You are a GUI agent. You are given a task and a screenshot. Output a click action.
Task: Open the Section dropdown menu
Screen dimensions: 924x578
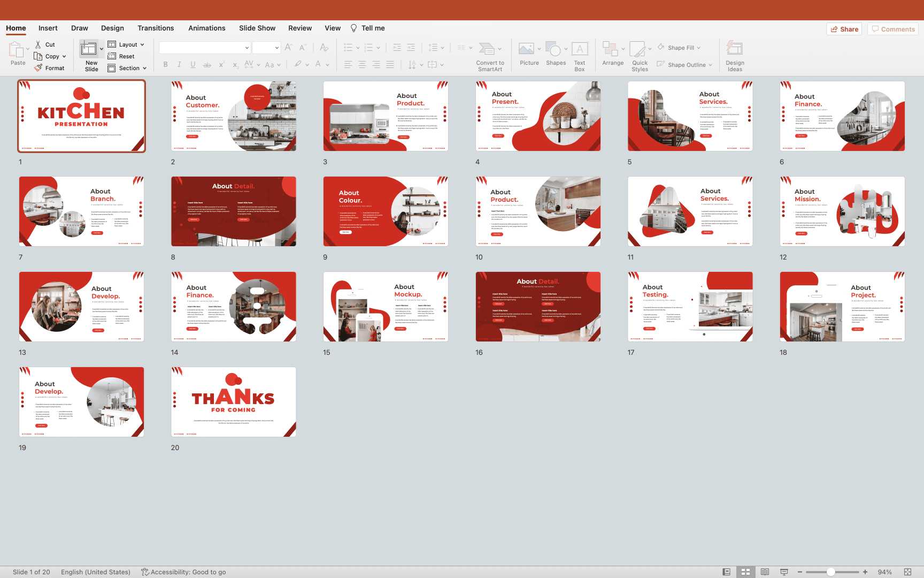pyautogui.click(x=144, y=69)
